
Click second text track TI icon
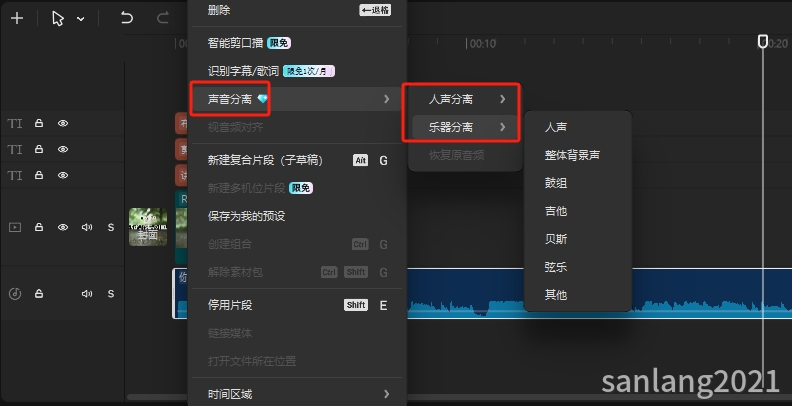tap(15, 149)
